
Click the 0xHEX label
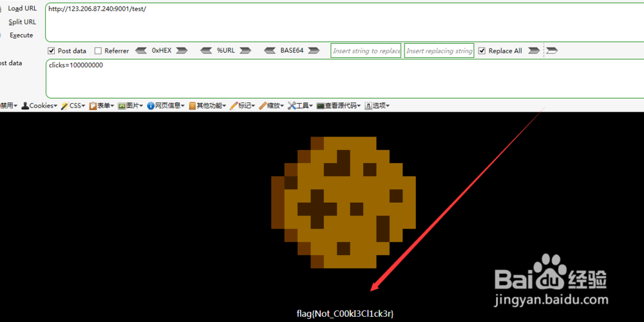[162, 50]
